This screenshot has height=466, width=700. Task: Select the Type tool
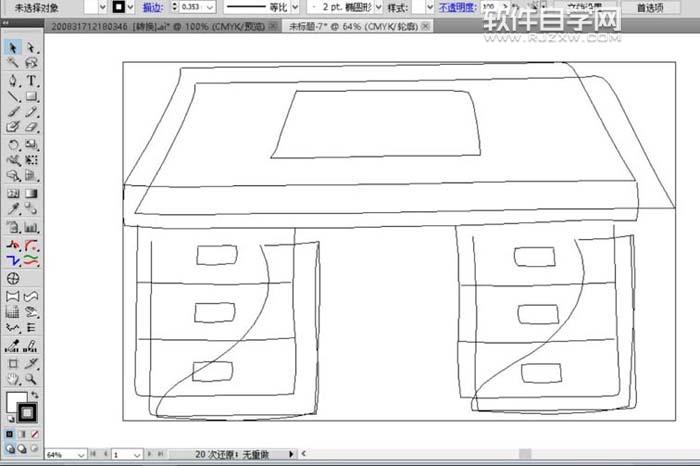[32, 80]
